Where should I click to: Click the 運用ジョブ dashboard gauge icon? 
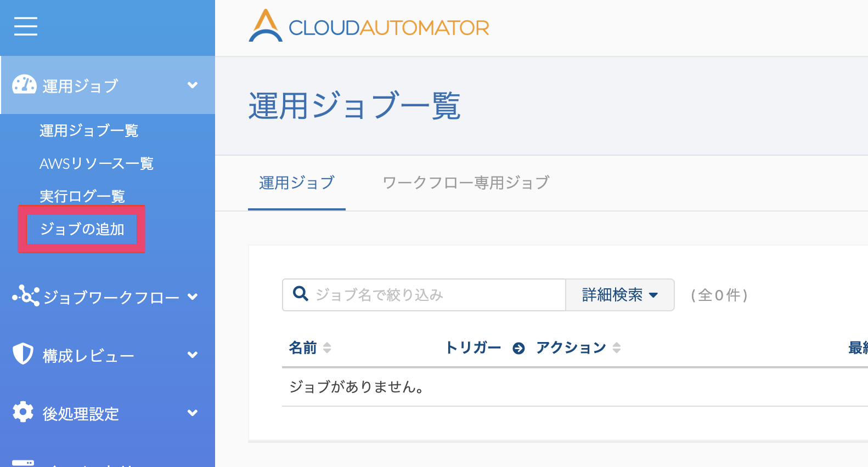coord(24,85)
